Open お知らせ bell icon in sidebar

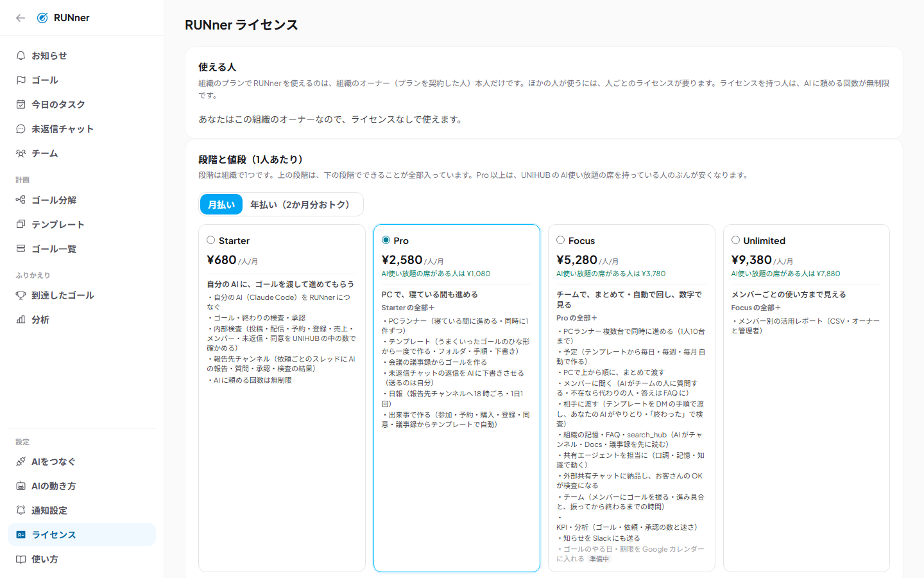click(21, 56)
